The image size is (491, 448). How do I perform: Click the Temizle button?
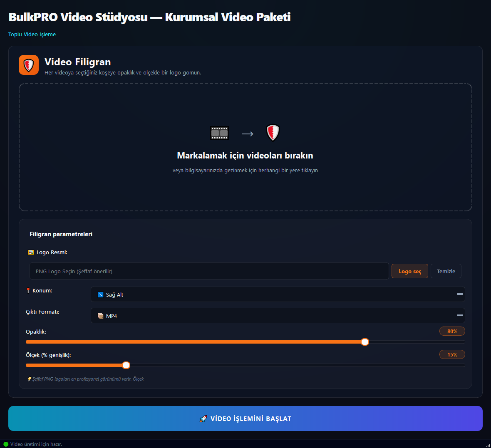coord(446,271)
